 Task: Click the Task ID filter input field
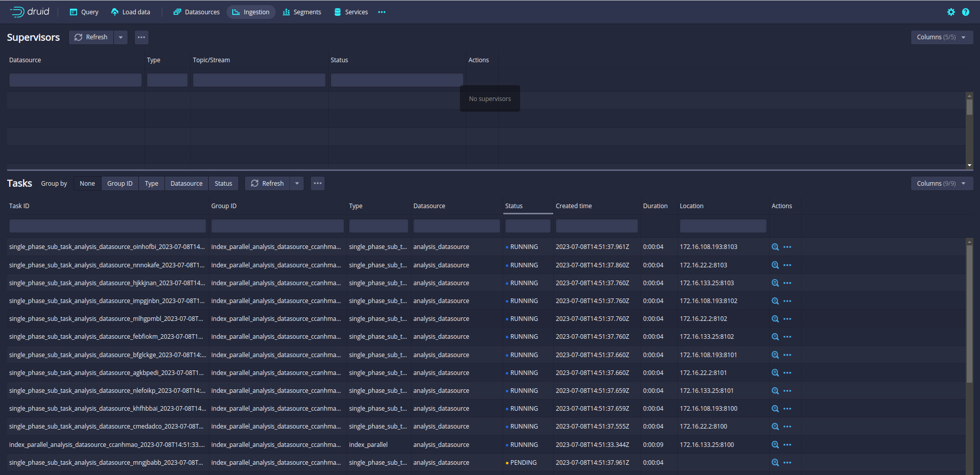tap(108, 226)
